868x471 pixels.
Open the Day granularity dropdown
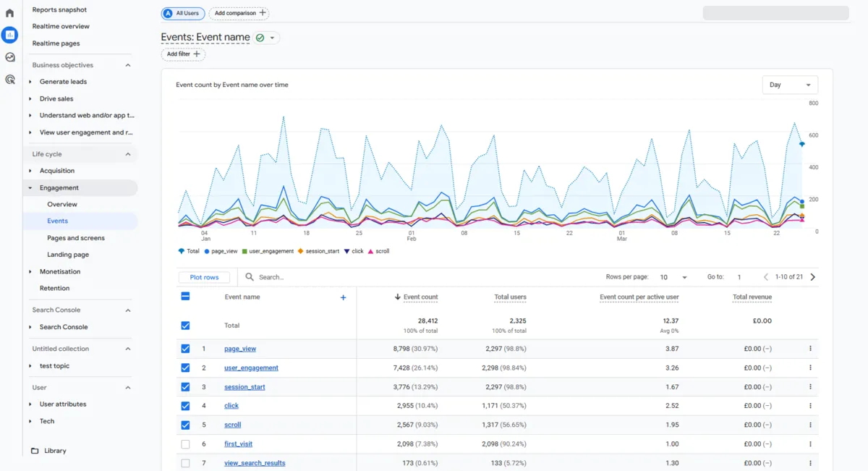[790, 84]
